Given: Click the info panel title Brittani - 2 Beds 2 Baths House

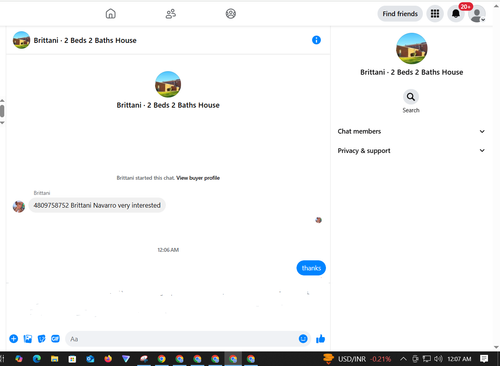Looking at the screenshot, I should point(412,72).
